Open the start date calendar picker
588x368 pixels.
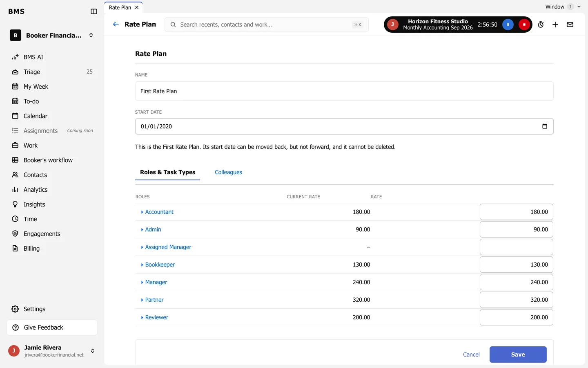click(544, 126)
